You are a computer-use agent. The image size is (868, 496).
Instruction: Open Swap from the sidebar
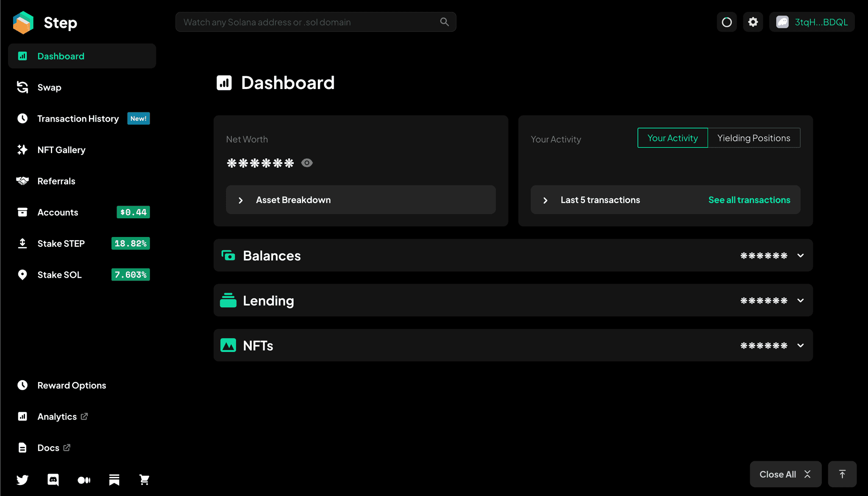[x=49, y=87]
